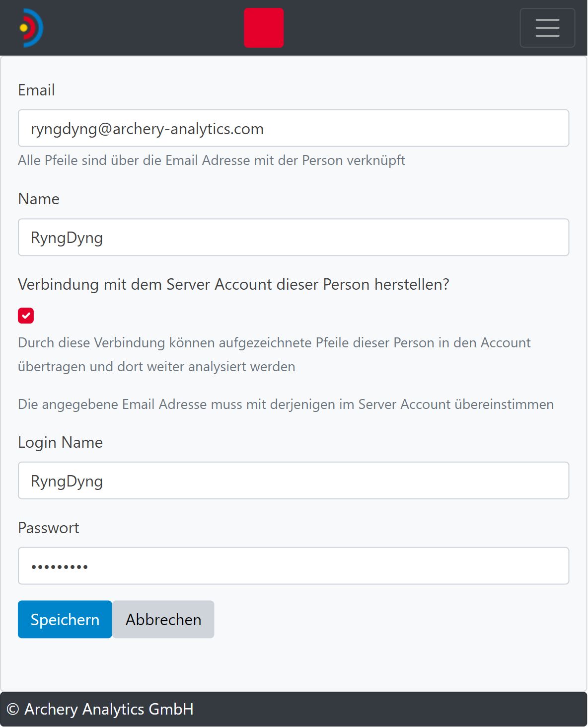Click the Login Name label

[x=60, y=443]
